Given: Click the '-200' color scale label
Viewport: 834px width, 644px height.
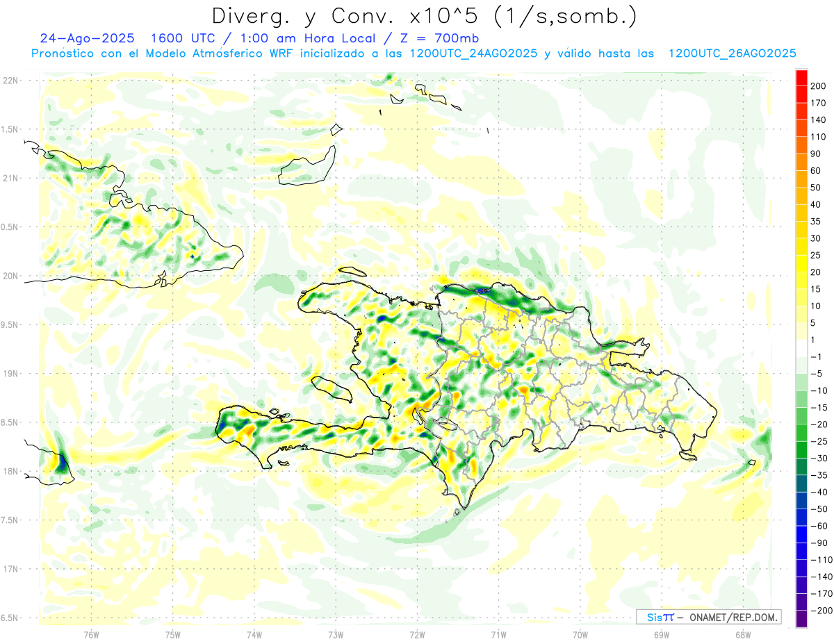Looking at the screenshot, I should point(821,610).
